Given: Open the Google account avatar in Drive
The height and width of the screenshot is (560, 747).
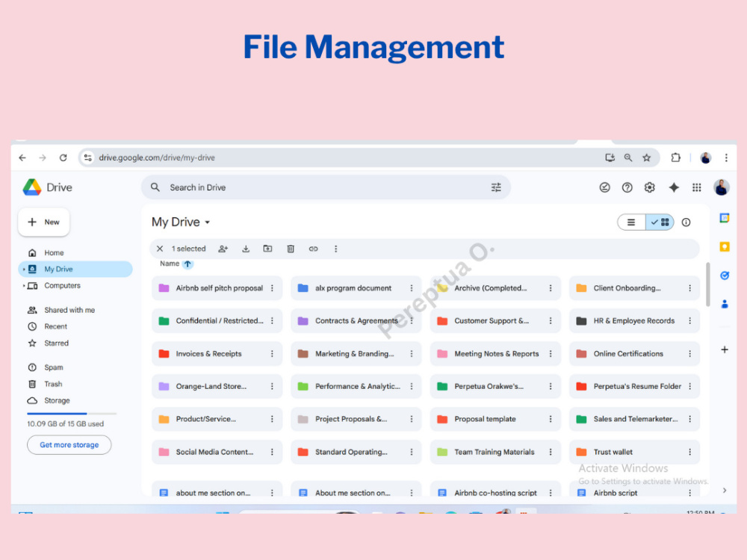Looking at the screenshot, I should (722, 187).
